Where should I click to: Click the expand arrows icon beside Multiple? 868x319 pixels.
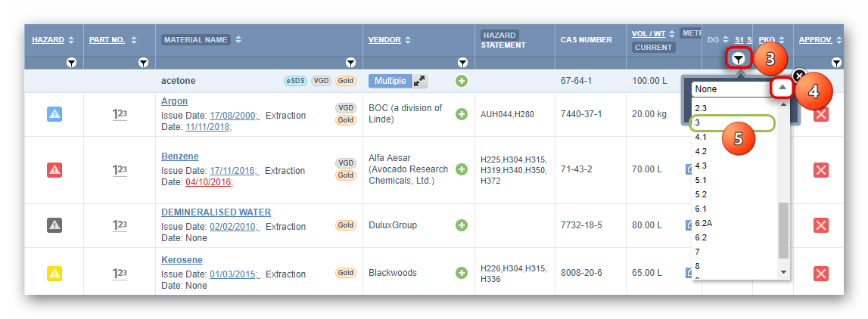[420, 82]
